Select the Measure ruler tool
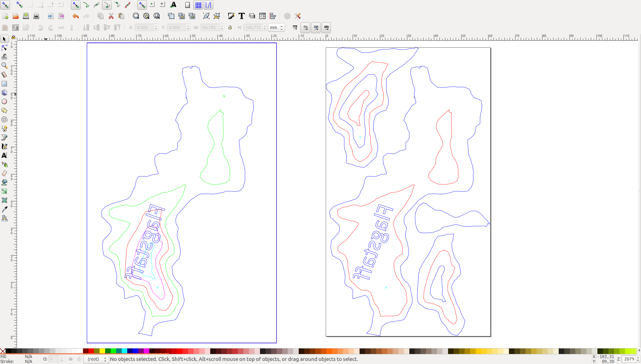 (x=4, y=75)
